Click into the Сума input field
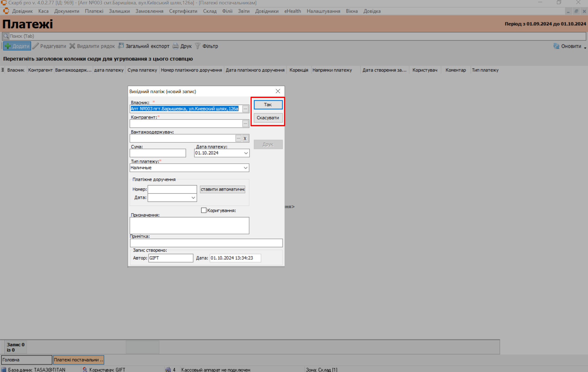 click(158, 153)
